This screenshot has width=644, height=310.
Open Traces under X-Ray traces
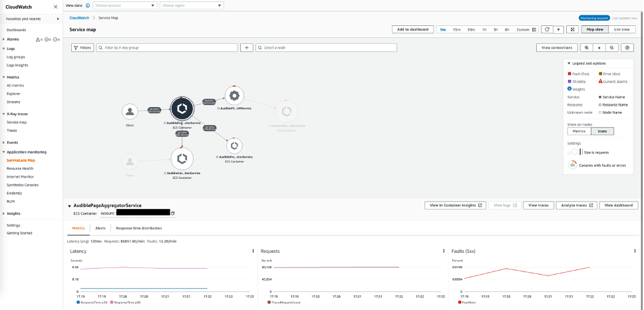12,130
